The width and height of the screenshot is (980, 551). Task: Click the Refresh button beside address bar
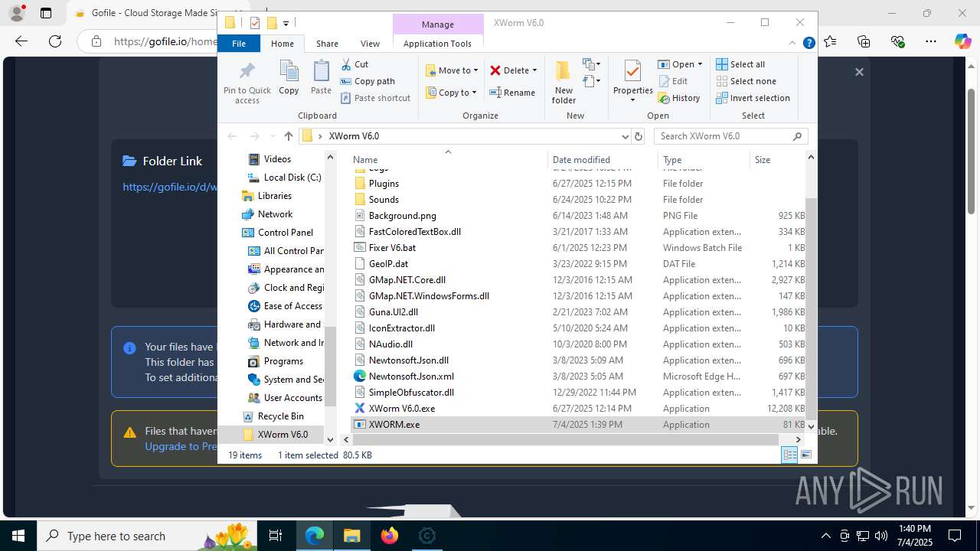pyautogui.click(x=639, y=136)
